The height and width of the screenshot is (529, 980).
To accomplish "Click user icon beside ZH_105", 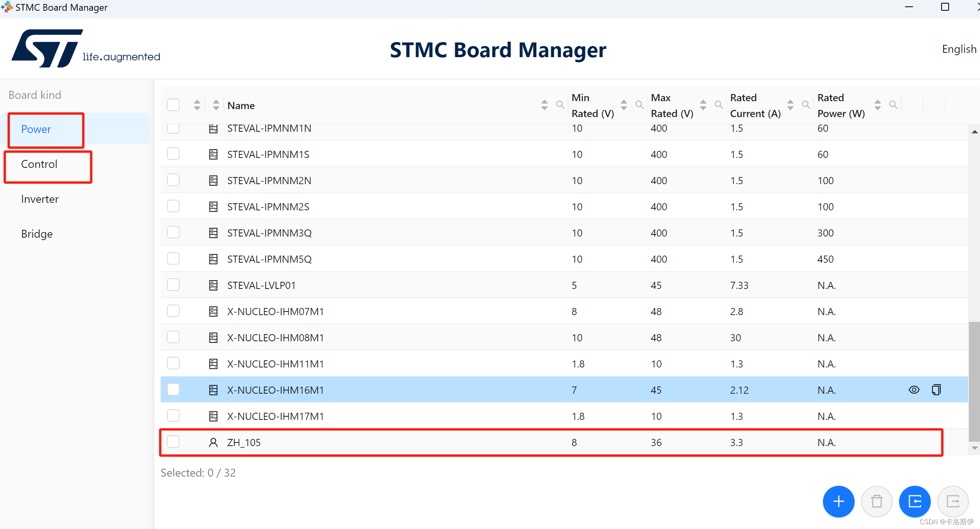I will [x=213, y=442].
